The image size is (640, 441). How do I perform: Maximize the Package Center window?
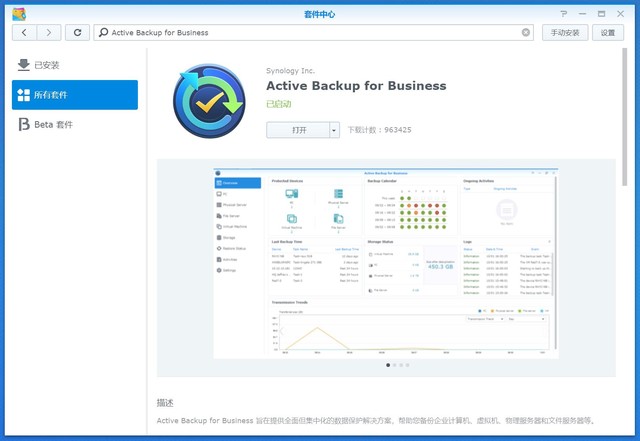pyautogui.click(x=601, y=14)
